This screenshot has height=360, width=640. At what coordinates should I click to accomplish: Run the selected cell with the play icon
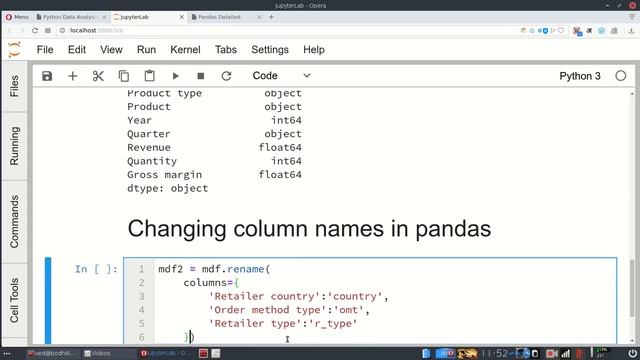coord(175,76)
